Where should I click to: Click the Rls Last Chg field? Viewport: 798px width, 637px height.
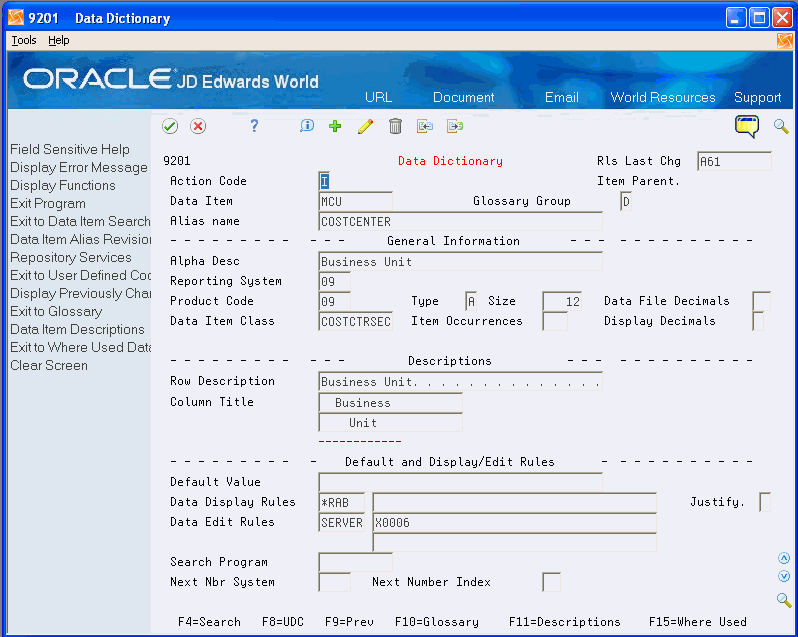[734, 161]
